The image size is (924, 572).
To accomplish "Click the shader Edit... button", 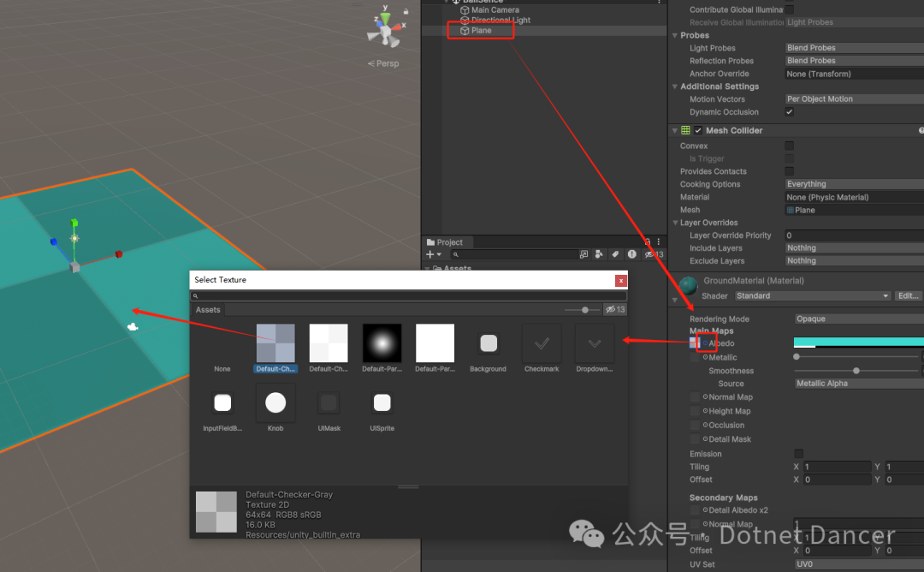I will coord(908,296).
